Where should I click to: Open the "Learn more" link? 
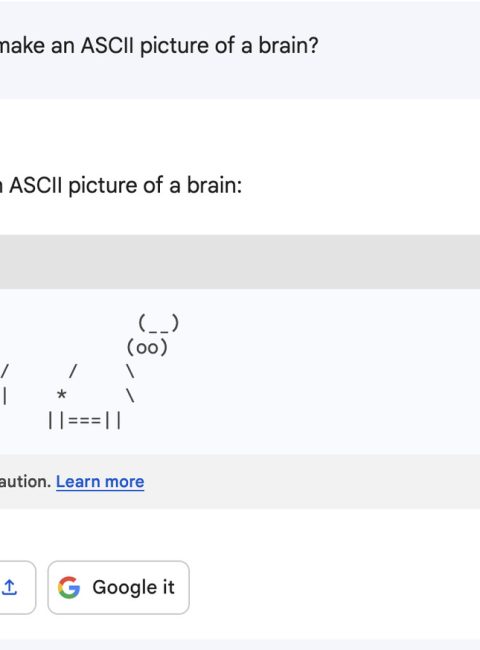pos(100,482)
